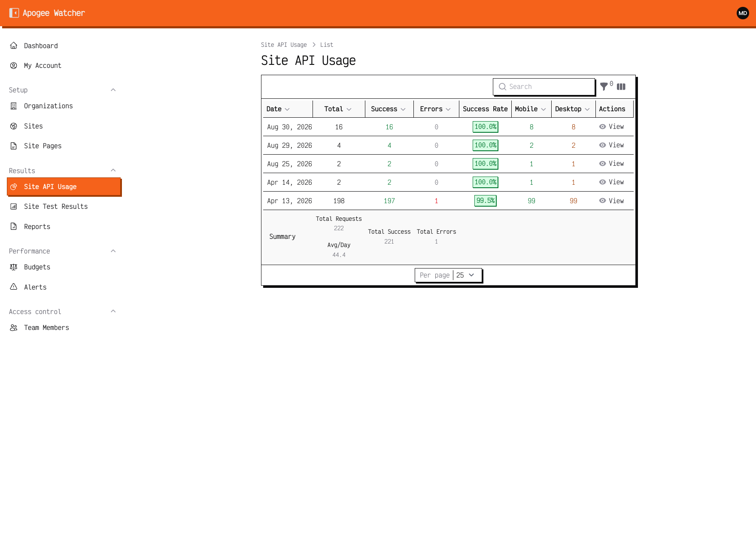
Task: Sort by the Errors column header
Action: click(435, 109)
